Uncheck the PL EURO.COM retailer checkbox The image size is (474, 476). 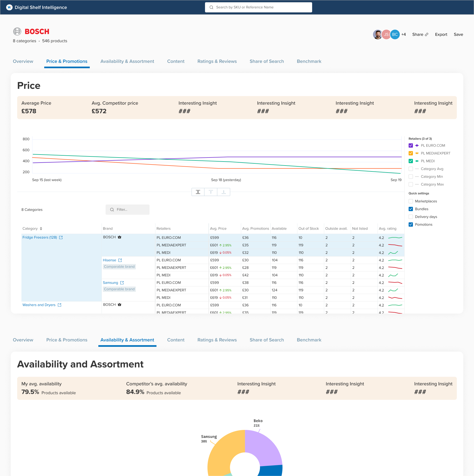411,145
